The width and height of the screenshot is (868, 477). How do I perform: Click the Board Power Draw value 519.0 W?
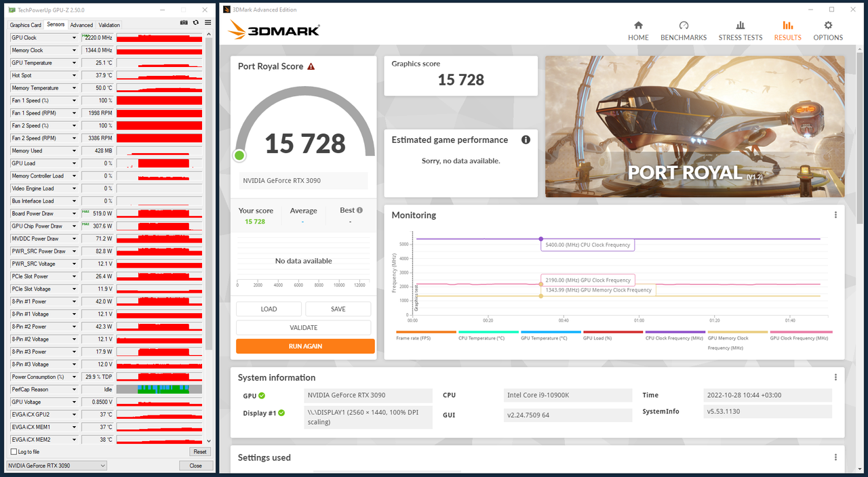pos(98,213)
